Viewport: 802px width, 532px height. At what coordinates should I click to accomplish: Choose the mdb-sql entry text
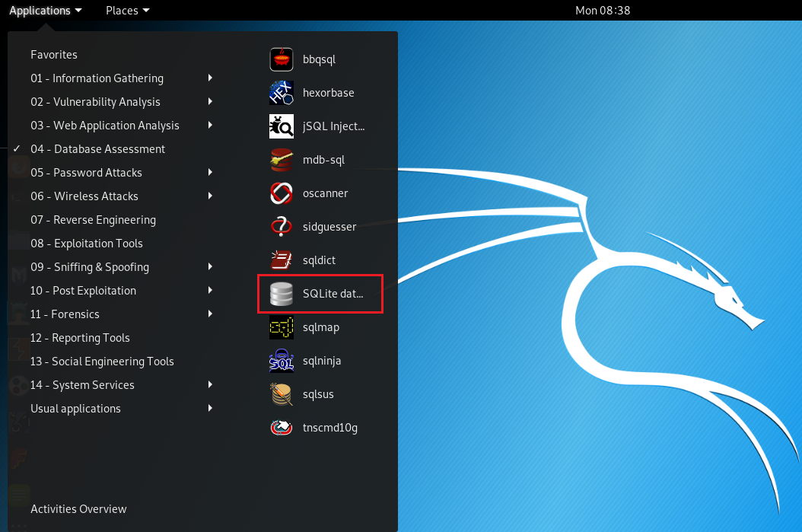click(x=323, y=160)
